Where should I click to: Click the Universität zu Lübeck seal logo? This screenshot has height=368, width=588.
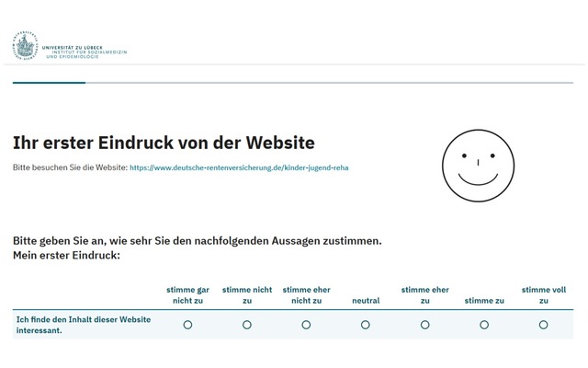click(x=25, y=45)
